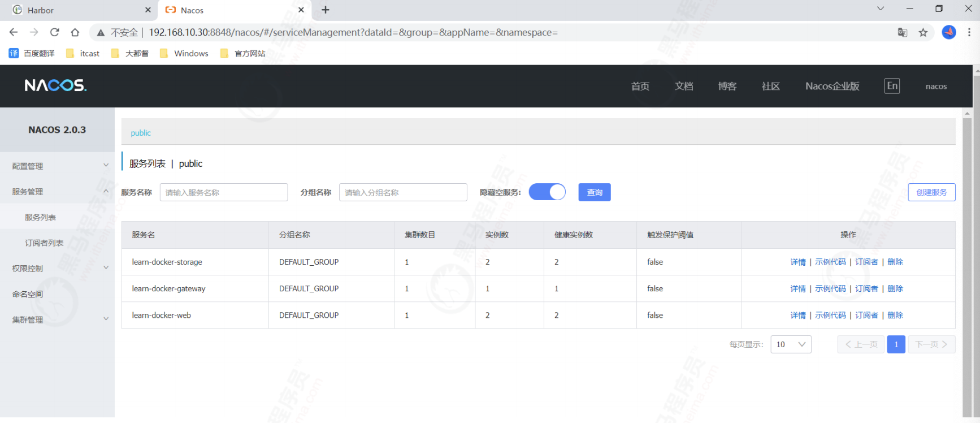Screen dimensions: 980x423
Task: Click the learn-docker-web service name
Action: [162, 315]
